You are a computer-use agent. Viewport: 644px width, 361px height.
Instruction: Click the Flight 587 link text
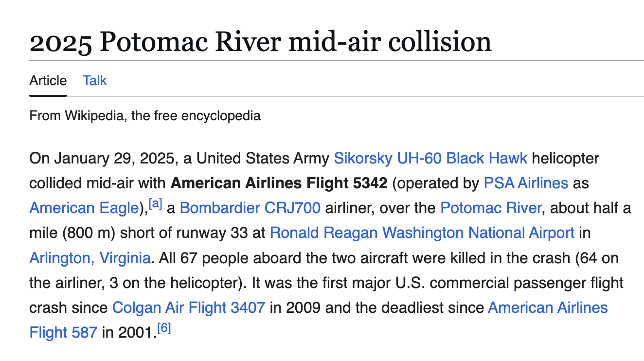[64, 332]
